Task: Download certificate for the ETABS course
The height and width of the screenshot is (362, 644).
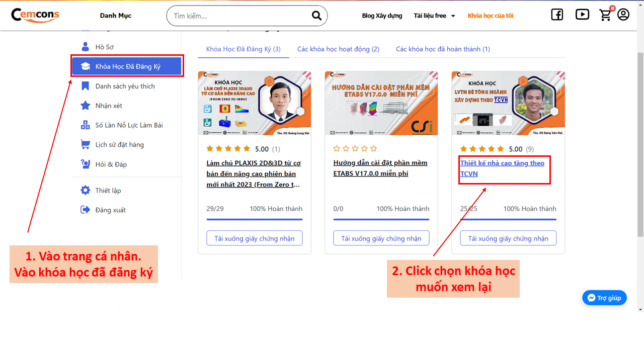Action: pyautogui.click(x=381, y=238)
